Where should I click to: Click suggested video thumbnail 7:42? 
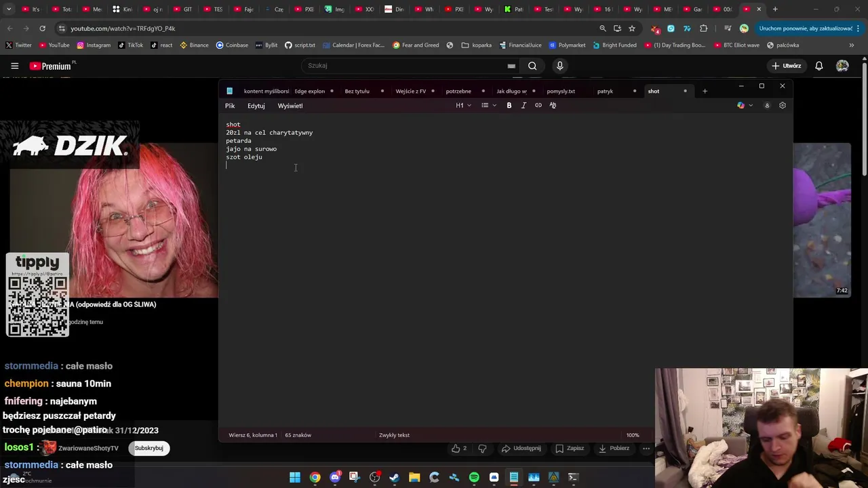822,220
